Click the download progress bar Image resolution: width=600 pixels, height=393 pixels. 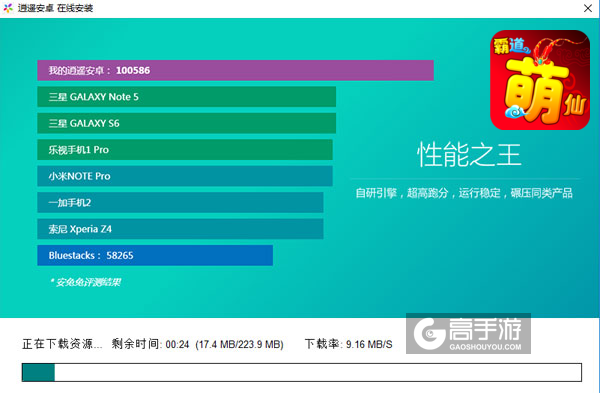click(x=302, y=372)
